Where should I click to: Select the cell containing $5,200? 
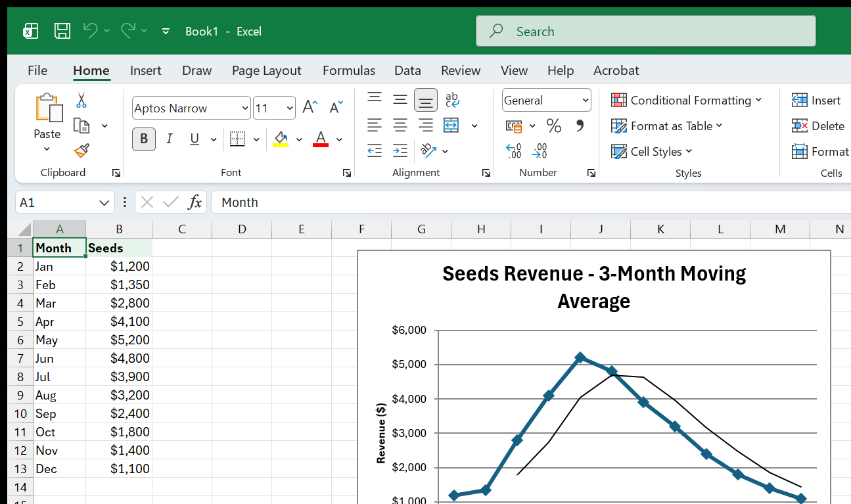click(119, 340)
